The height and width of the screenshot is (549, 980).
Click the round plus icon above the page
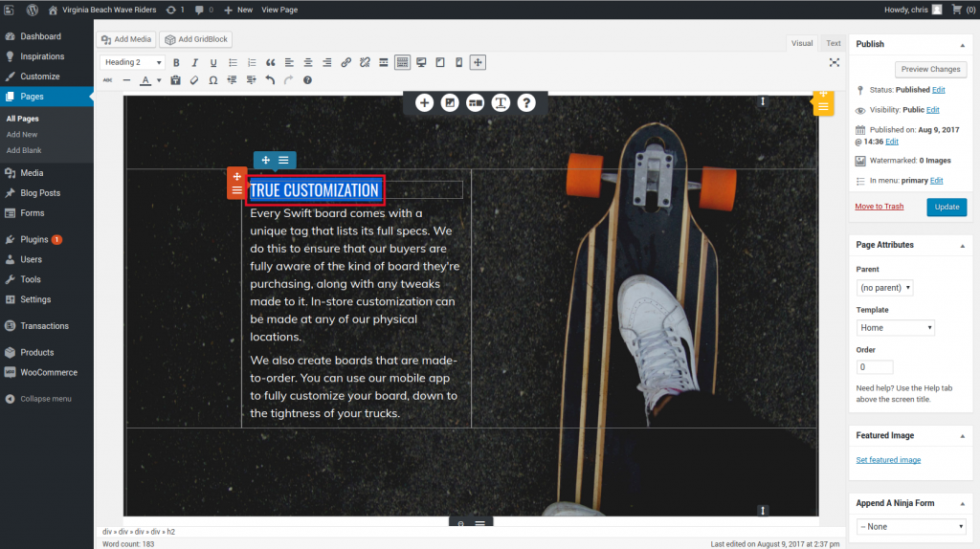point(424,103)
